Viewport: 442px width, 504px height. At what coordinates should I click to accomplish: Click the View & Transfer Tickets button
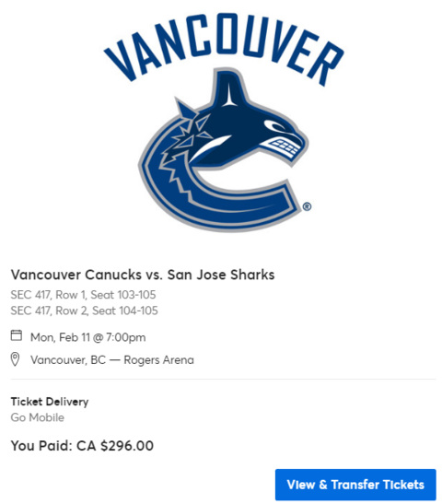coord(355,485)
